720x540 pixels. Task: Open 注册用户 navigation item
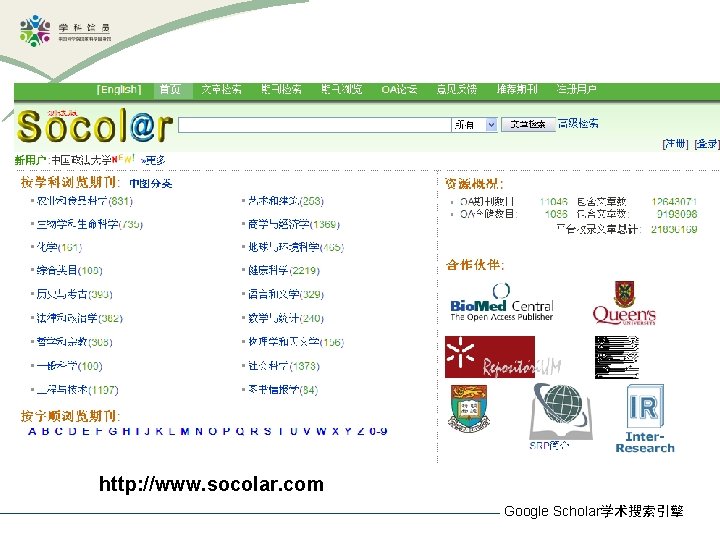(577, 90)
